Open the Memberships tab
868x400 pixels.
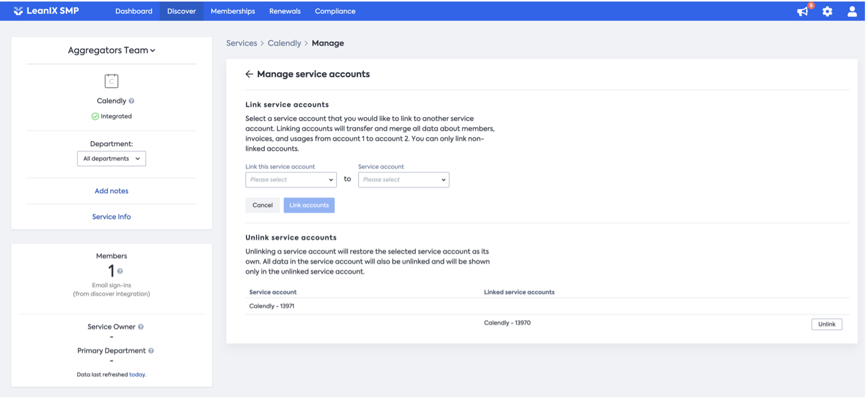[x=233, y=11]
